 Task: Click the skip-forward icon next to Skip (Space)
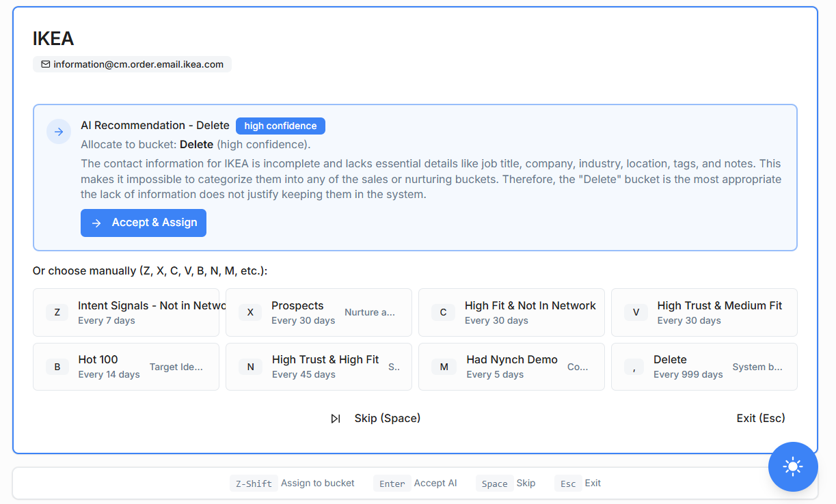point(336,418)
